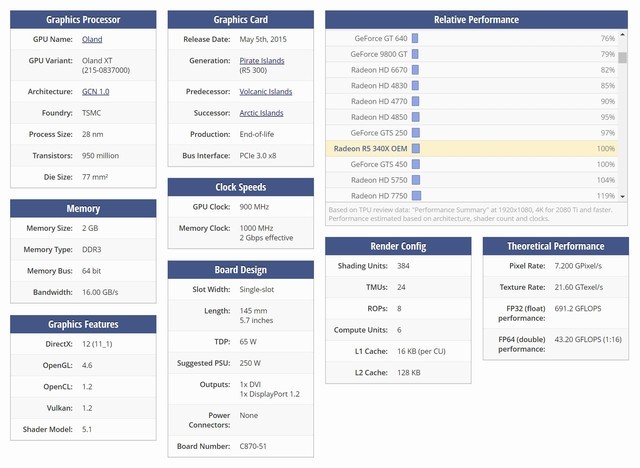
Task: Click the 28 nm process size value
Action: tap(93, 134)
